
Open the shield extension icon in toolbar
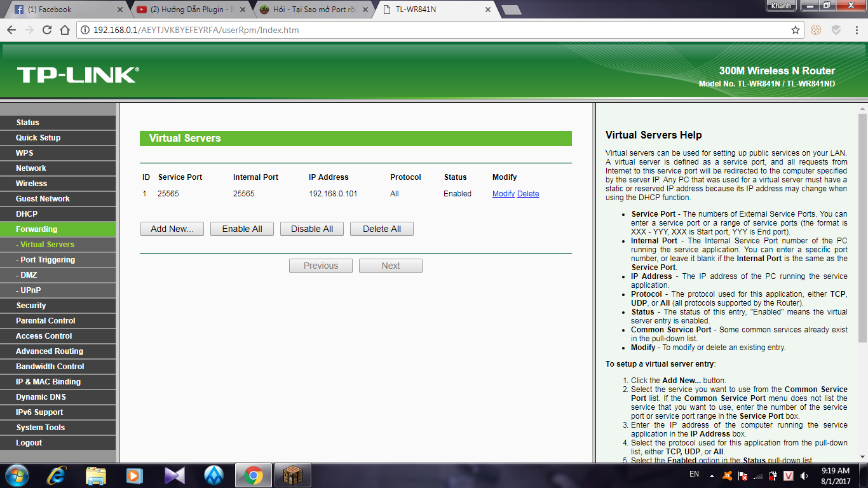tap(836, 30)
